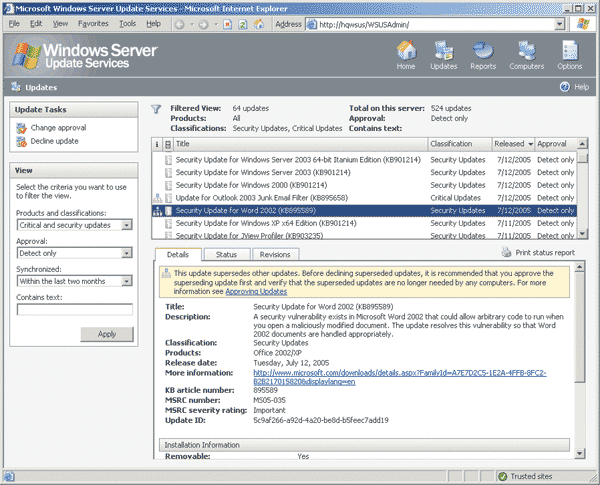Click the Print status report link
600x485 pixels.
click(x=545, y=253)
